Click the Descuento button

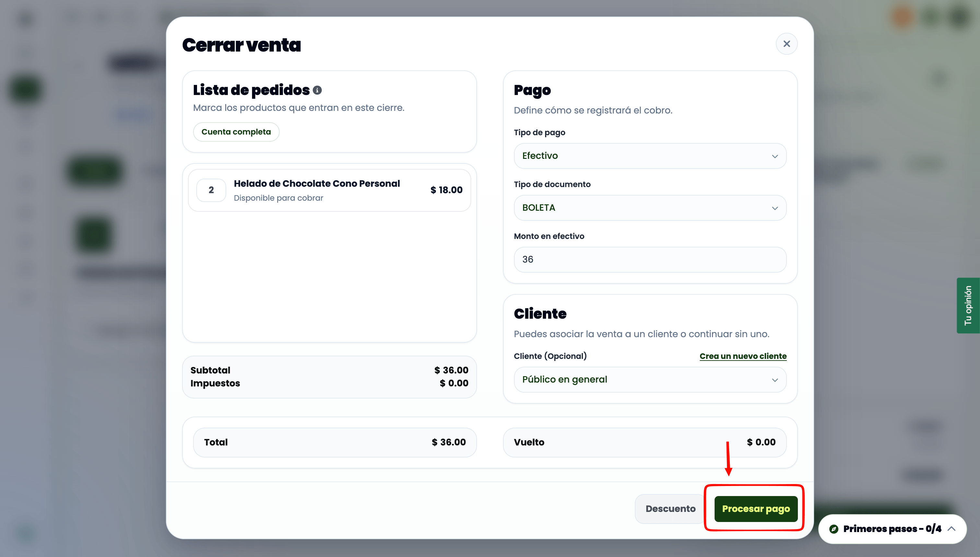click(x=670, y=509)
